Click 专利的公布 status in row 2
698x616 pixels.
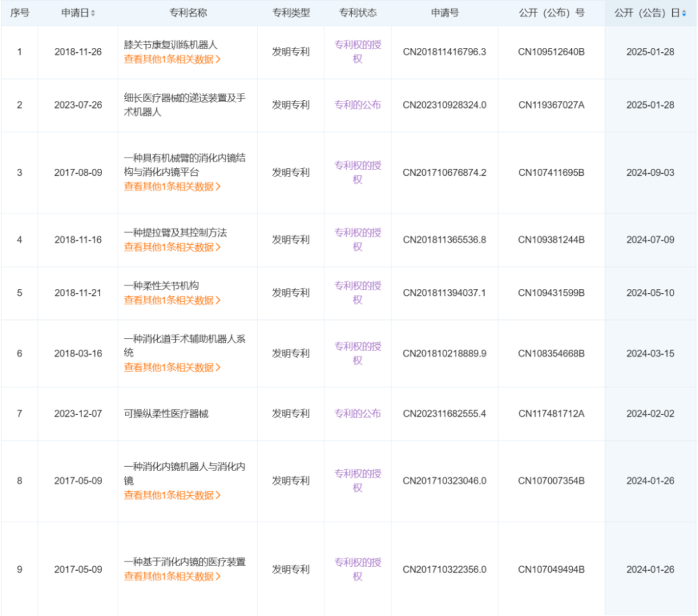click(x=358, y=105)
